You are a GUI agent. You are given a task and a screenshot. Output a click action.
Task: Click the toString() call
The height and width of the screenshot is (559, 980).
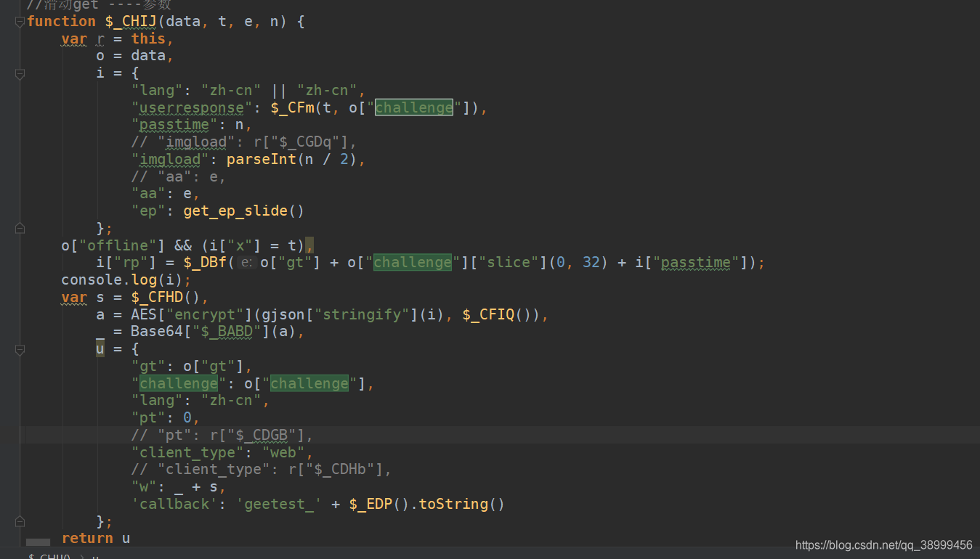tap(462, 504)
